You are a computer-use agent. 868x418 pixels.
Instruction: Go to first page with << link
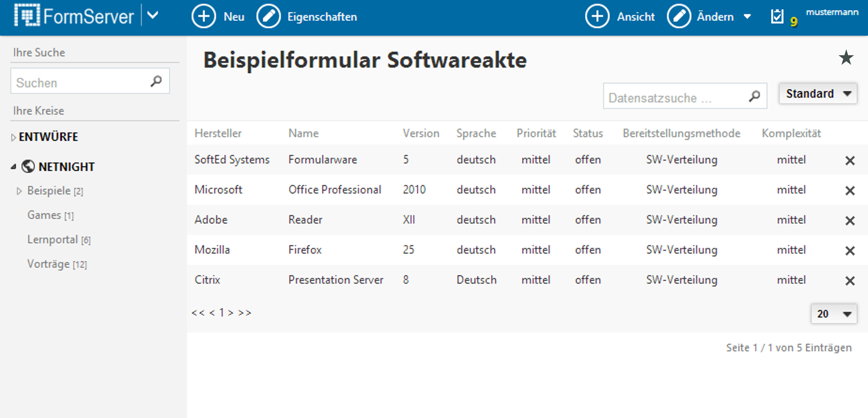[198, 313]
